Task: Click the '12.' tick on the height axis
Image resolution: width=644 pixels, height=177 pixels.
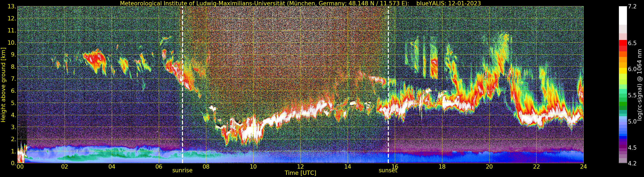Action: click(12, 18)
